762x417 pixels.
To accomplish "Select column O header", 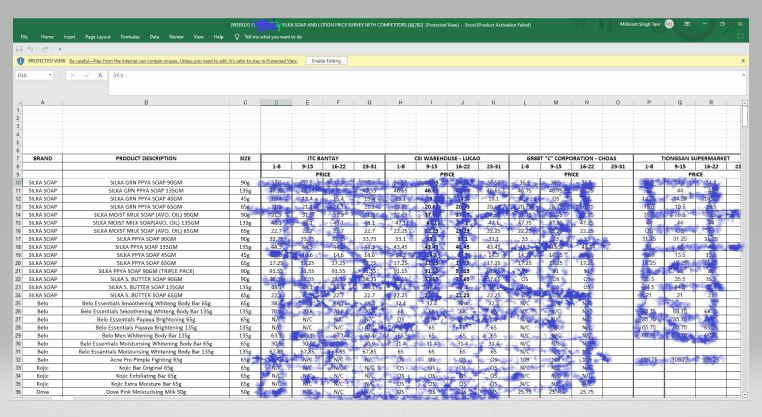I will coord(618,103).
